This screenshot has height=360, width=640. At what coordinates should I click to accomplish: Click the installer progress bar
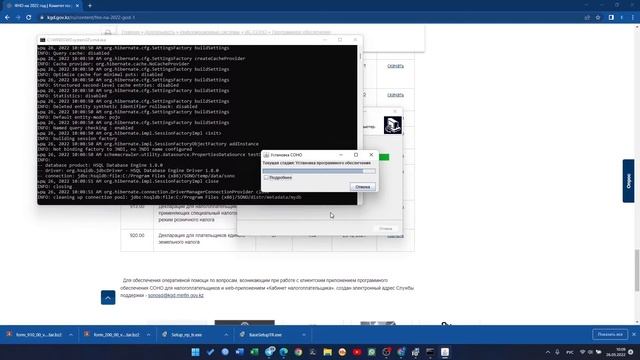point(319,171)
